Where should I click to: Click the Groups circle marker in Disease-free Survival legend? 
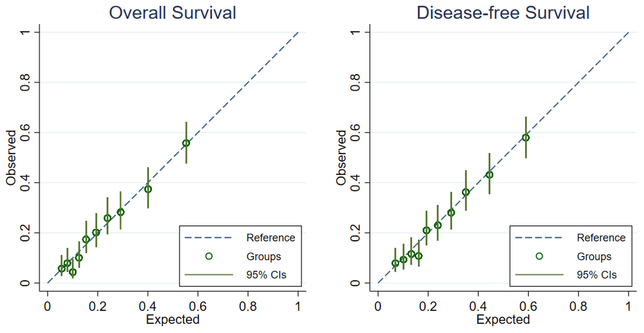click(539, 256)
